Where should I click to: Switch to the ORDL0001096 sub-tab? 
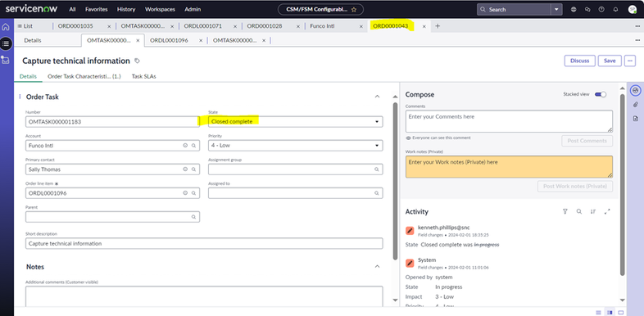[x=170, y=40]
